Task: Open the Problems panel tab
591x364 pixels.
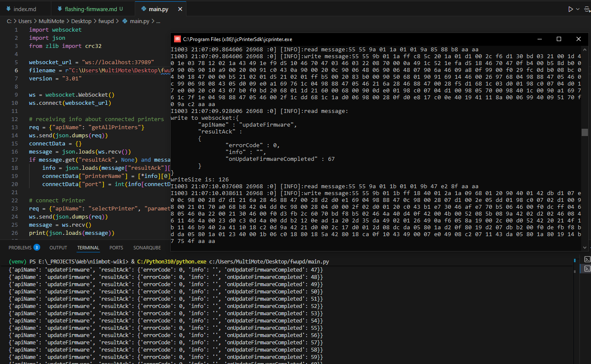Action: coord(20,248)
